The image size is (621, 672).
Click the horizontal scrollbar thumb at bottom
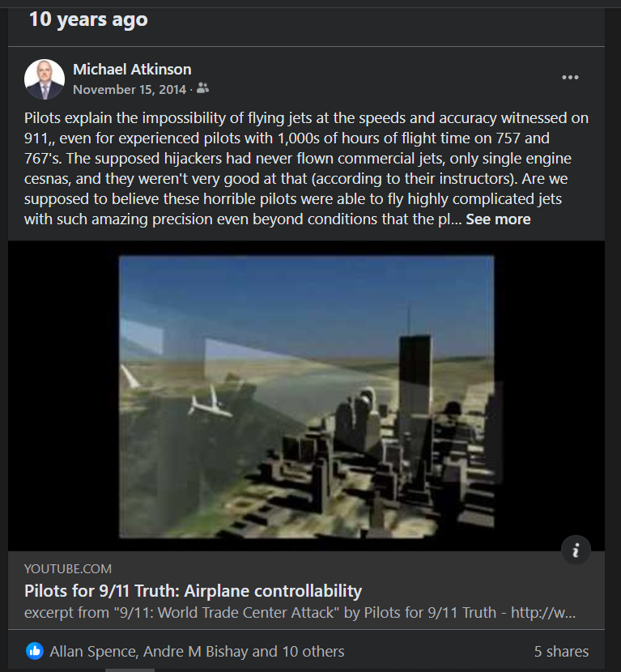coord(130,670)
